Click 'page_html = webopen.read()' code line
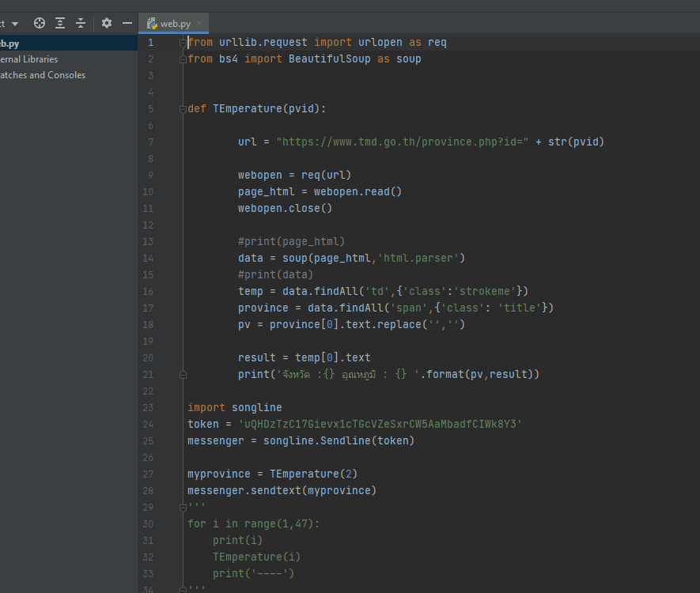Screen dimensions: 700x593 coord(320,192)
